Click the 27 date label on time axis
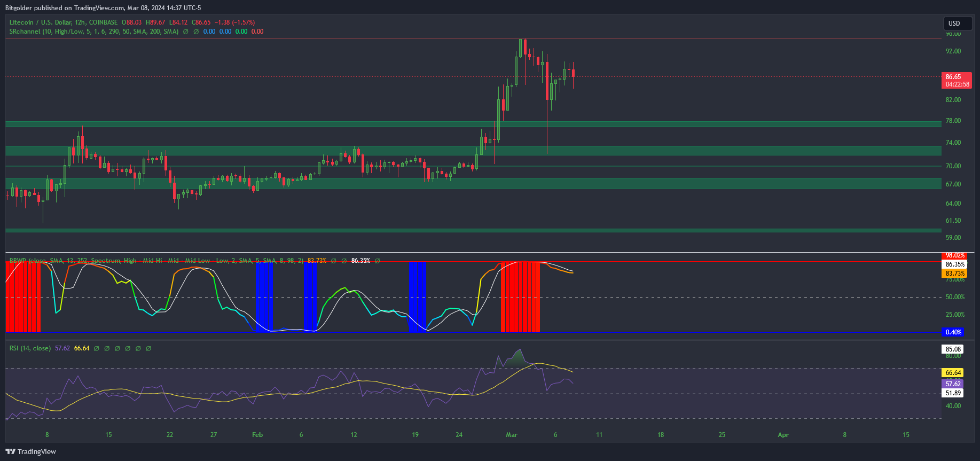 coord(214,435)
